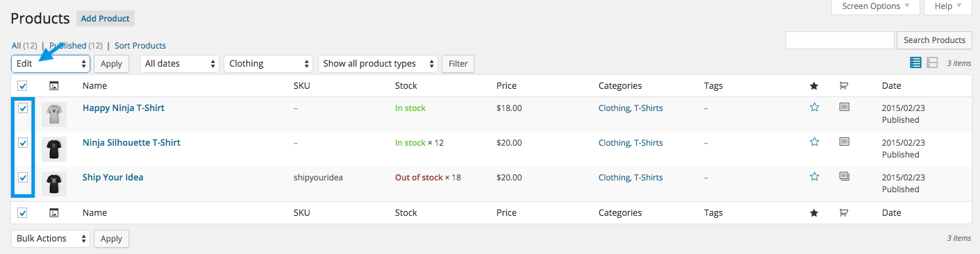
Task: Switch to excerpt view icon
Action: tap(932, 63)
